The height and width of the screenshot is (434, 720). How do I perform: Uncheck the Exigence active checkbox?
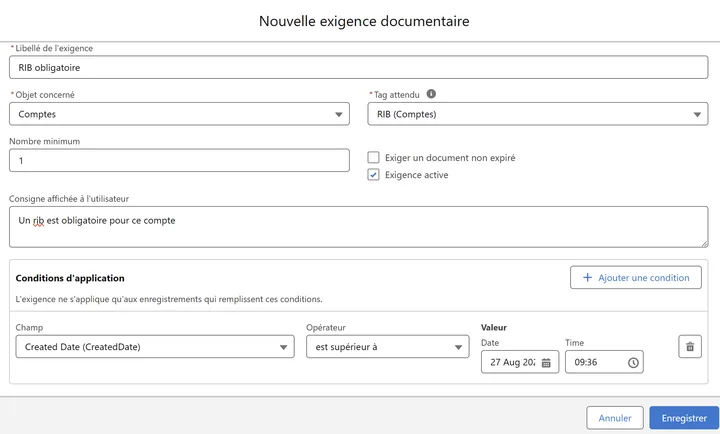373,175
